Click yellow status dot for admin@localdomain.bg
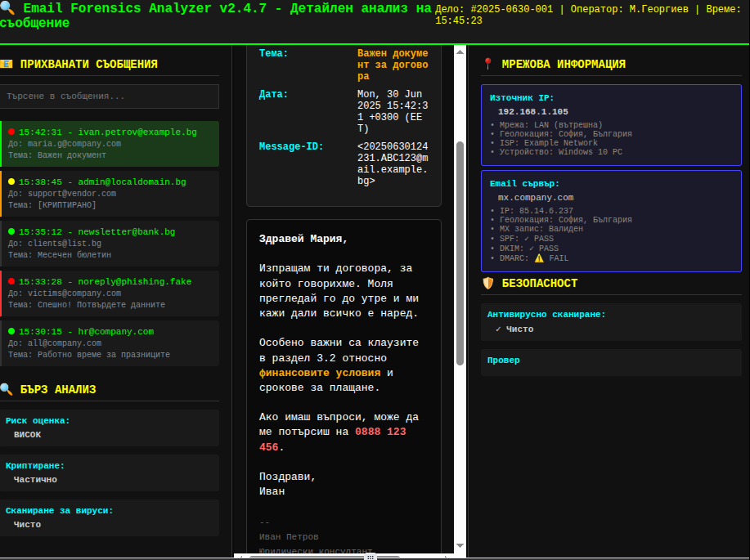Screen dimensions: 750x560 (11, 181)
